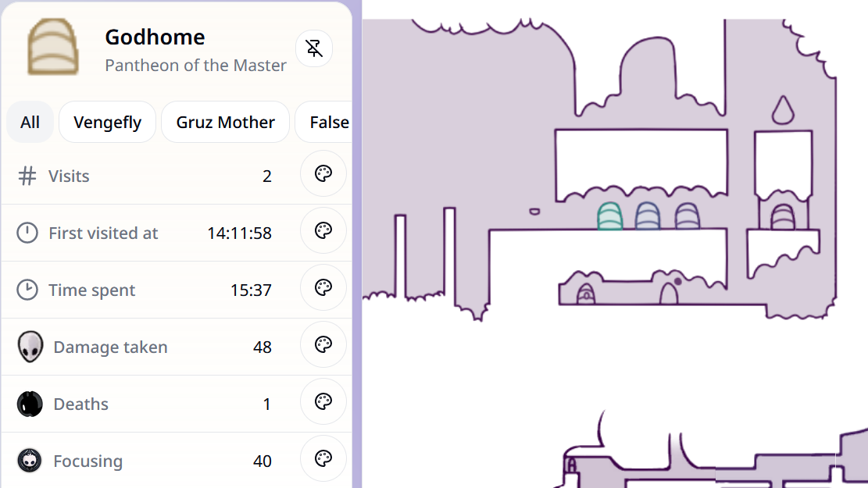This screenshot has width=868, height=488.
Task: Click the Damage taken mask icon
Action: tap(30, 347)
